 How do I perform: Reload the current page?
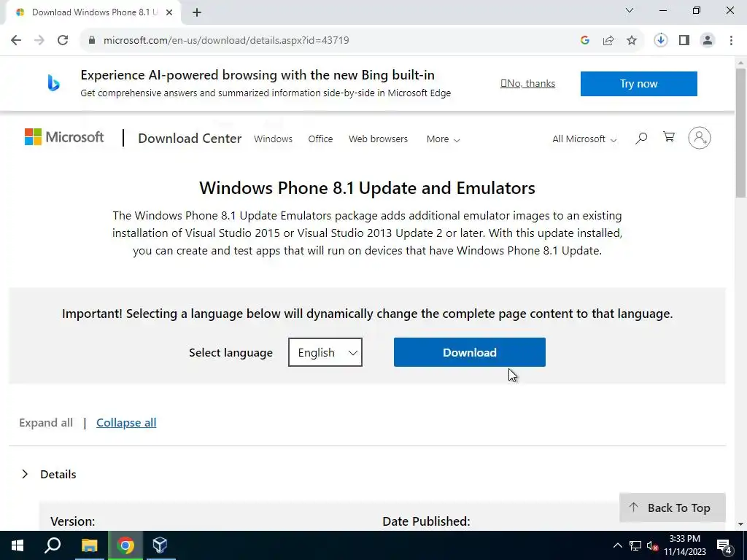[63, 41]
